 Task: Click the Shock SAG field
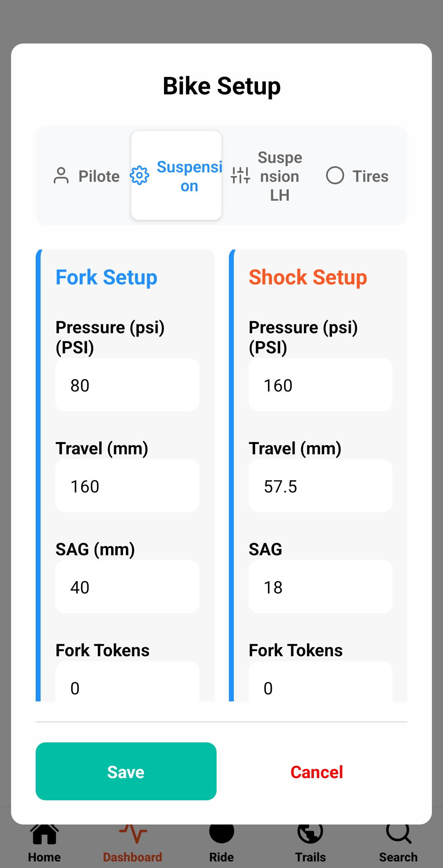tap(320, 587)
